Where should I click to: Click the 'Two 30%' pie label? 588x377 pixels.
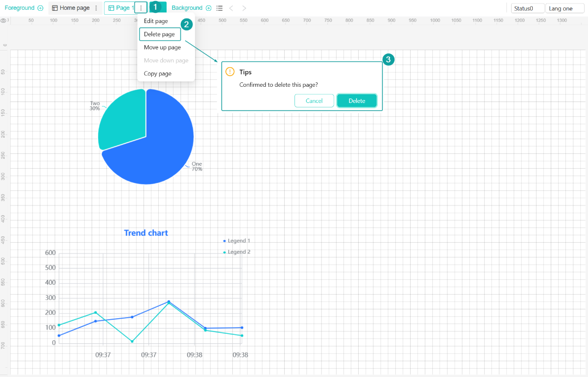pyautogui.click(x=95, y=106)
